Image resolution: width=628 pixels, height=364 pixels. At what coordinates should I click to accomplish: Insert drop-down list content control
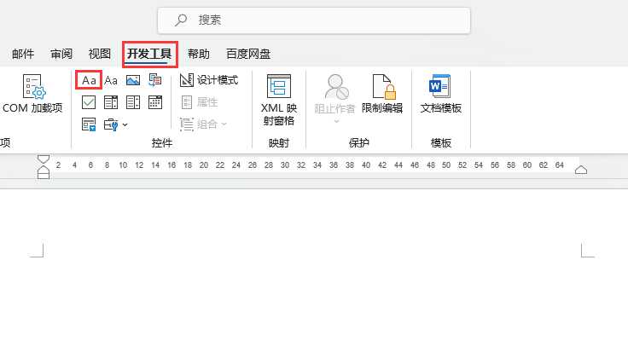point(133,102)
